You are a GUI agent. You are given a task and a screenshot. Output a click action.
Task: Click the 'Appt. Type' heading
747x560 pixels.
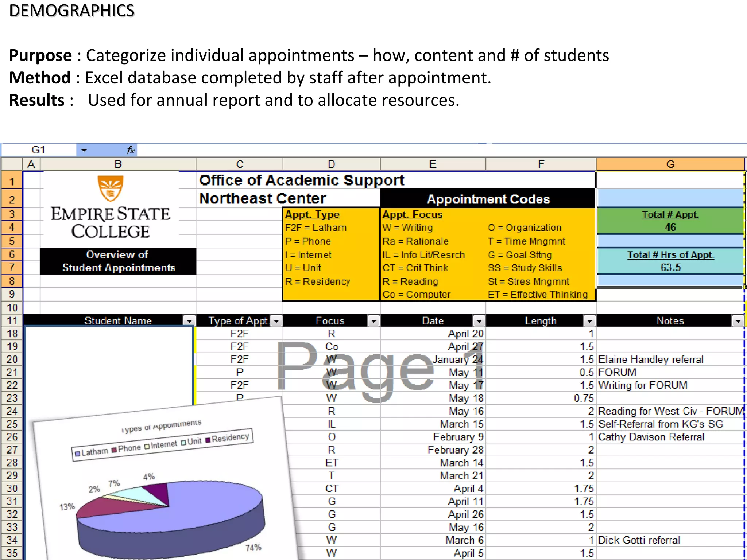(x=312, y=214)
